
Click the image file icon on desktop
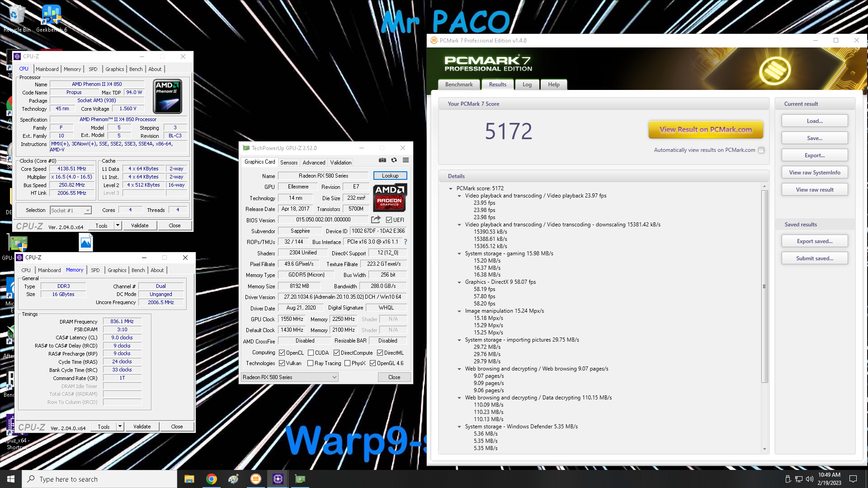click(x=86, y=243)
